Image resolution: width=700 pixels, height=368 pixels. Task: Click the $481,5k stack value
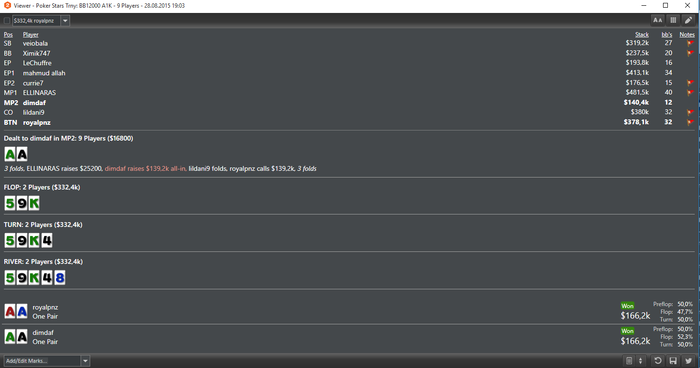pyautogui.click(x=637, y=92)
